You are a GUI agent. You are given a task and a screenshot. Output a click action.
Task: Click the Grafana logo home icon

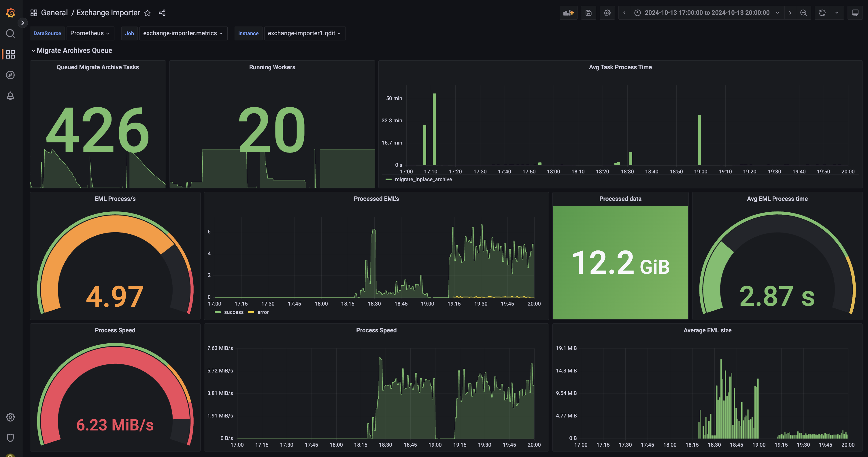pyautogui.click(x=10, y=13)
